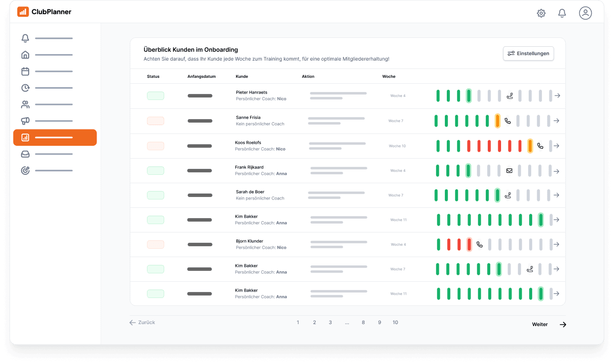This screenshot has height=364, width=614.
Task: Select the home icon in sidebar
Action: (x=25, y=55)
